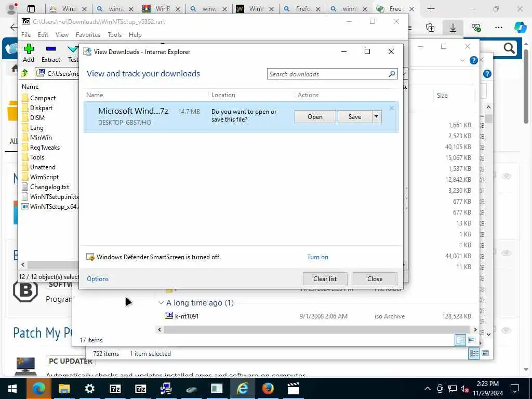Open the View menu in 7-Zip
This screenshot has width=532, height=399.
pyautogui.click(x=62, y=35)
